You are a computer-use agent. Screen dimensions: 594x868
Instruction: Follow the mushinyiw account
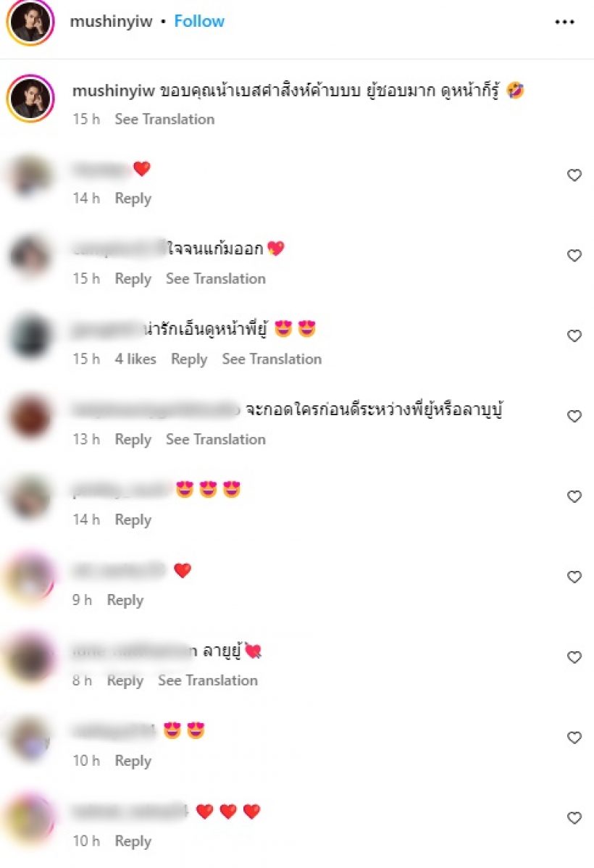click(199, 21)
